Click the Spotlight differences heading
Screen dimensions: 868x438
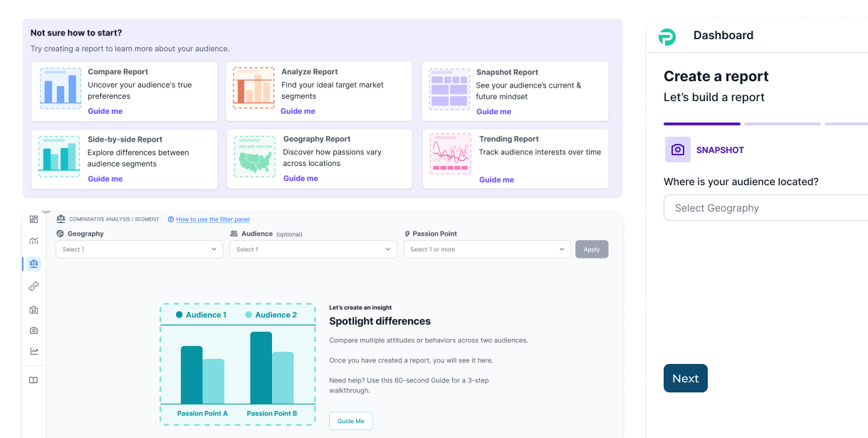[x=380, y=321]
